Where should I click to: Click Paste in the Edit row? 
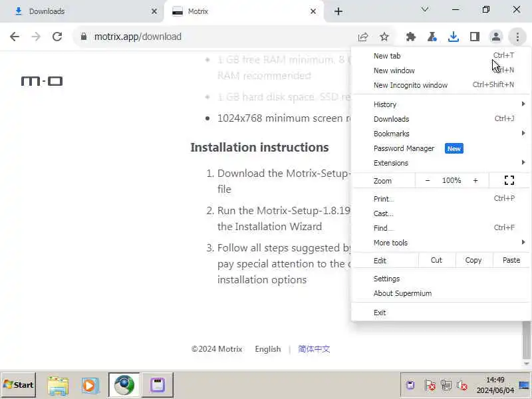click(511, 260)
